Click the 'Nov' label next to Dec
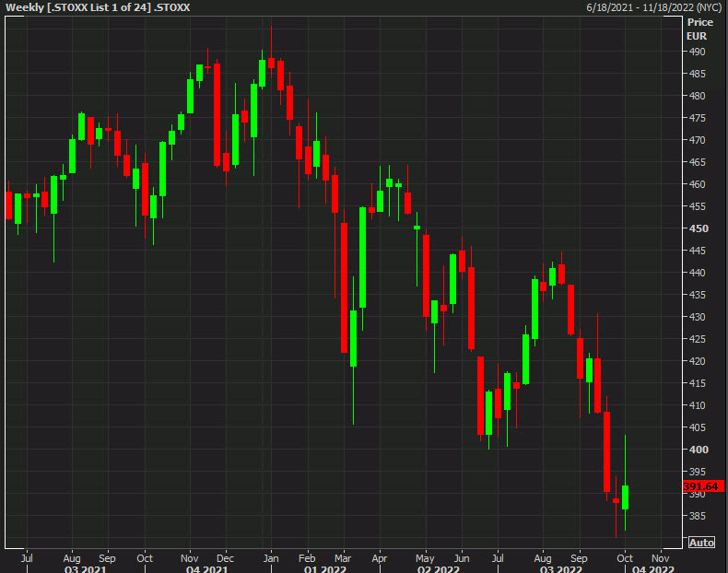 click(x=190, y=558)
